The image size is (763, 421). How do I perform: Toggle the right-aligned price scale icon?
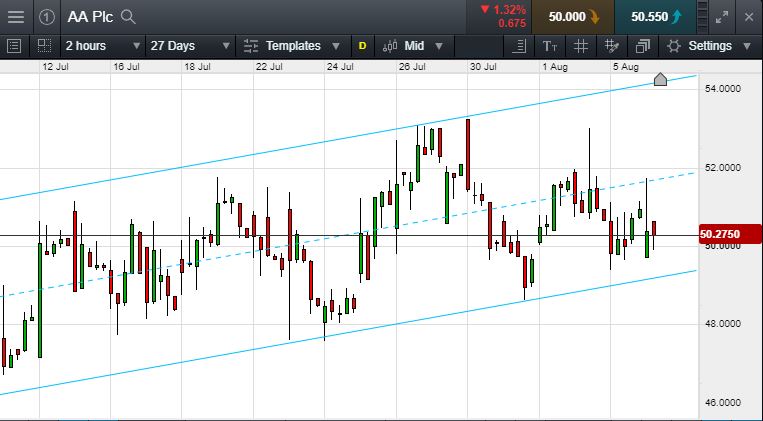pyautogui.click(x=519, y=46)
